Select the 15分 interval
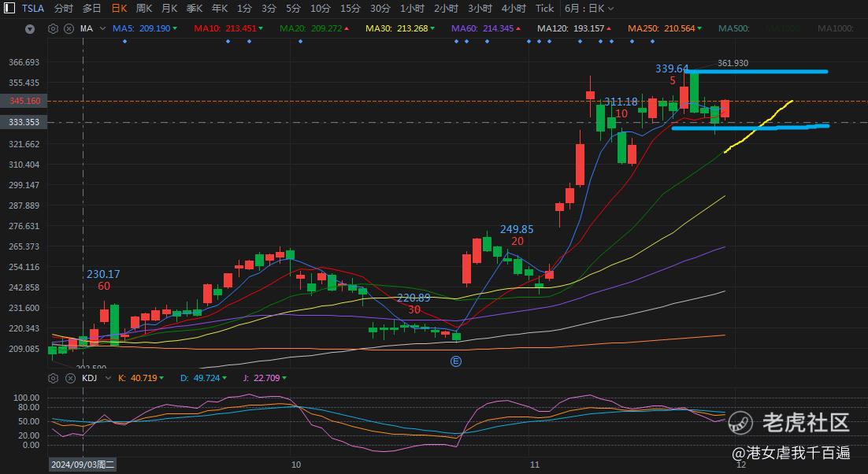This screenshot has width=868, height=474. (350, 9)
